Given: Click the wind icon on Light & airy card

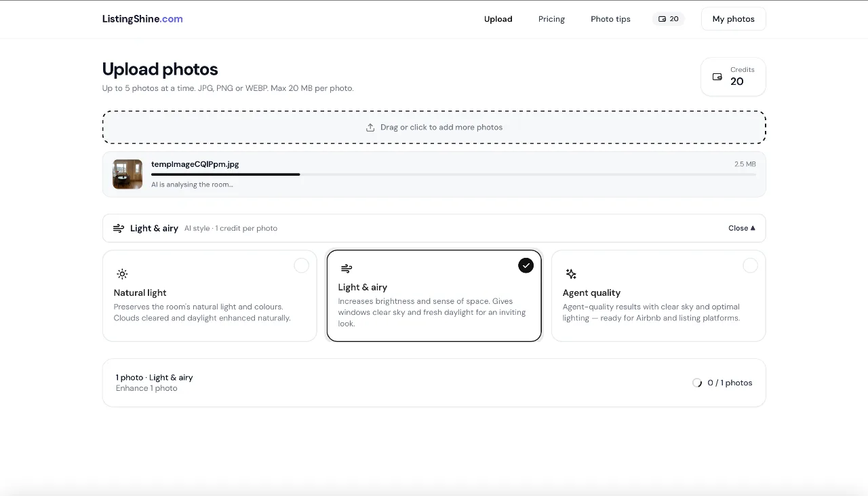Looking at the screenshot, I should pyautogui.click(x=347, y=269).
